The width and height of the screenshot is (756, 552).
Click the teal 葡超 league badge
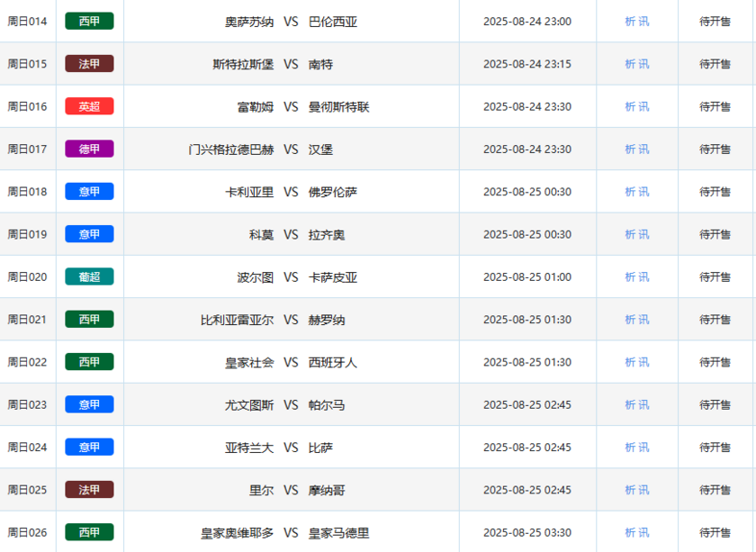(89, 277)
